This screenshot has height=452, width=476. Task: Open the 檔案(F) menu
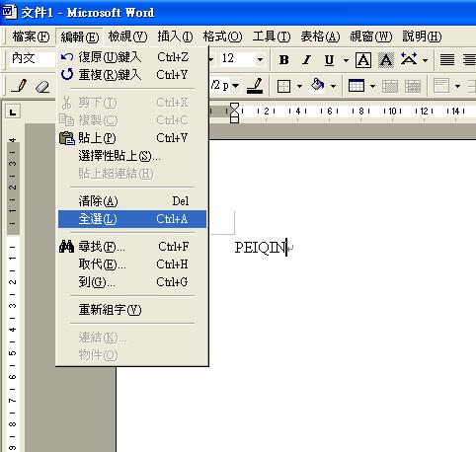(31, 37)
